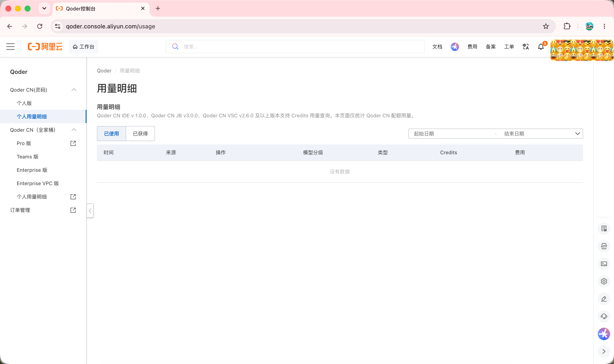
Task: Select the Qoder控制台 browser tab
Action: (x=101, y=9)
